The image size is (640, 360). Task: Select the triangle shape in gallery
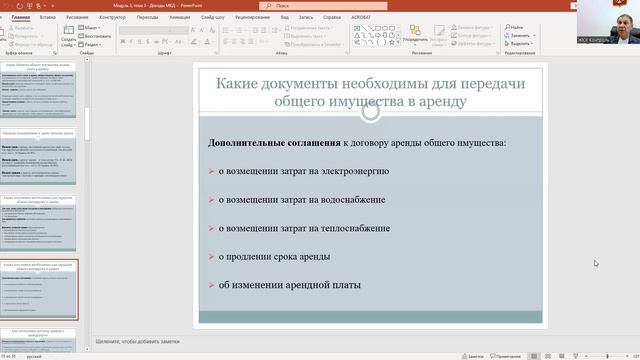tap(357, 35)
